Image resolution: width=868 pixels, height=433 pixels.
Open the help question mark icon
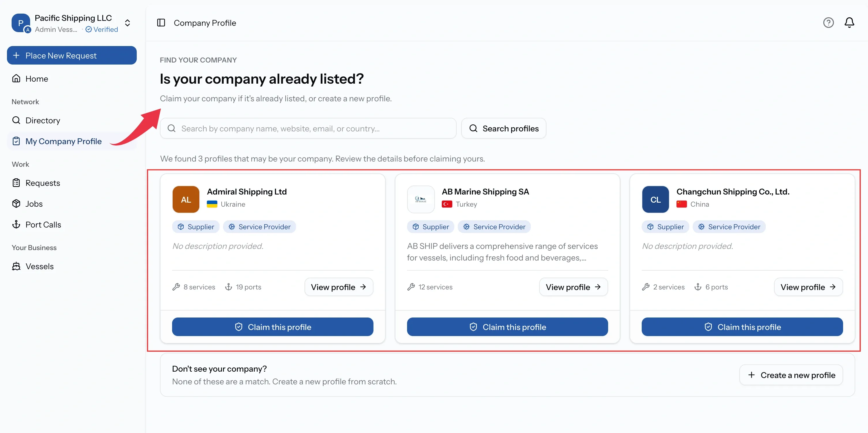828,23
